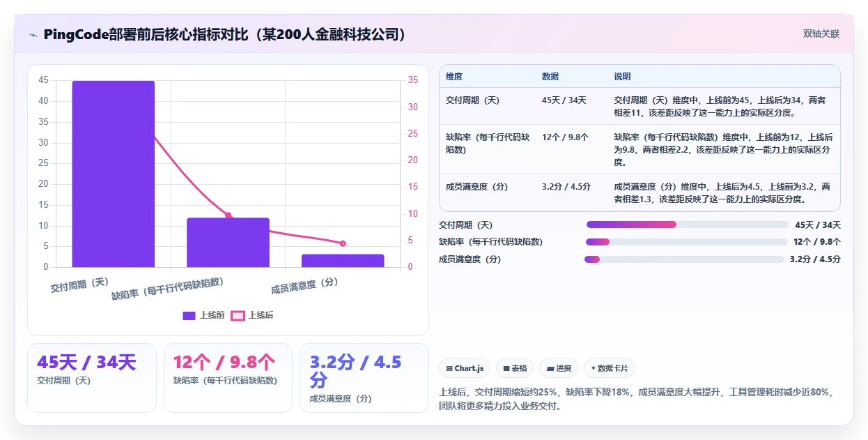Screen dimensions: 868x440
Task: Click the 数据 table column header
Action: [x=550, y=76]
